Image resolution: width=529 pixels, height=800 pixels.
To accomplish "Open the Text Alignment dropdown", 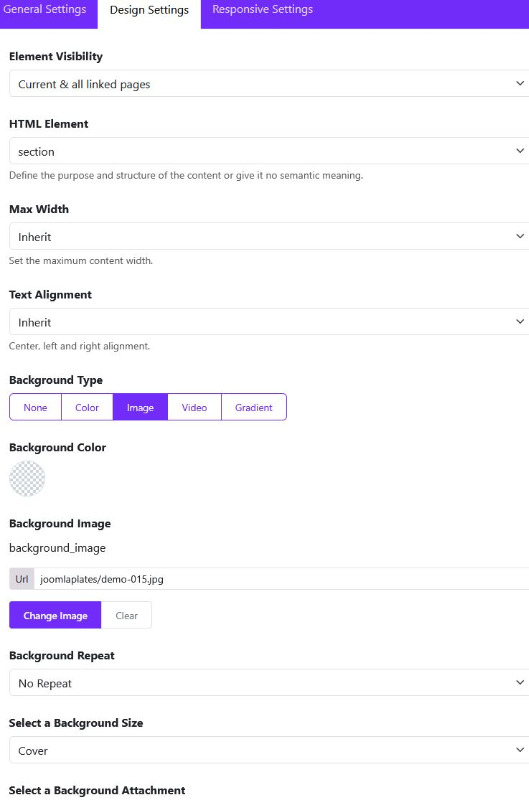I will (x=269, y=322).
